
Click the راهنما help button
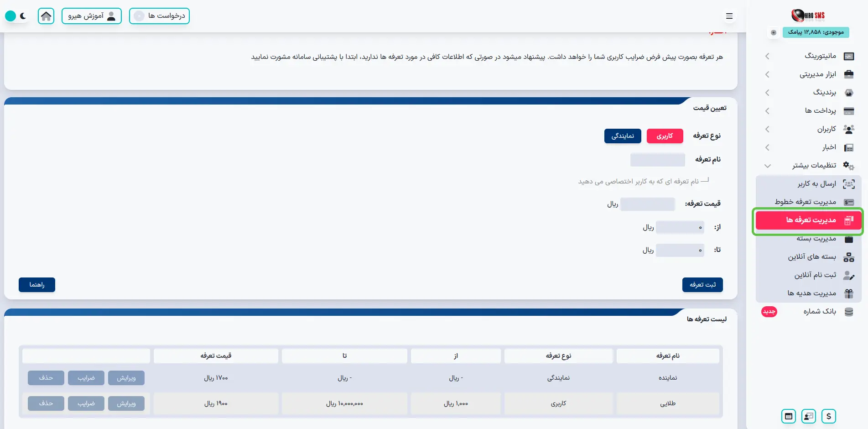pyautogui.click(x=37, y=285)
